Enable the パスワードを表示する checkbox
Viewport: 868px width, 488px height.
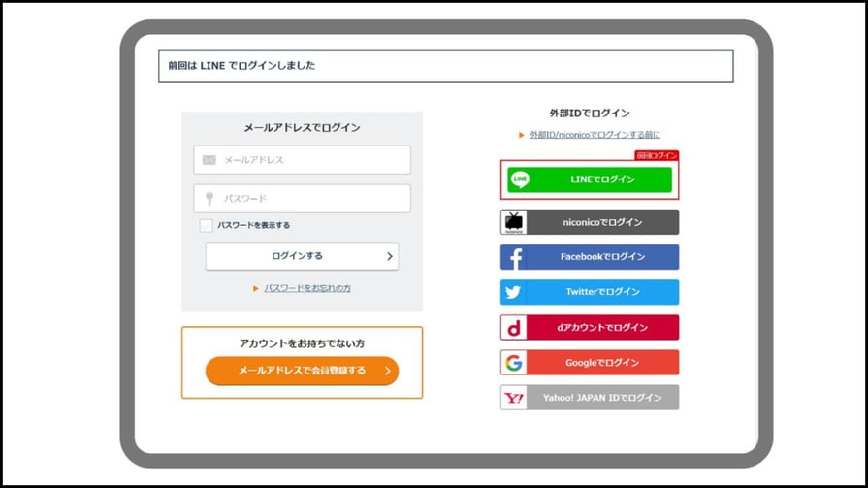206,225
